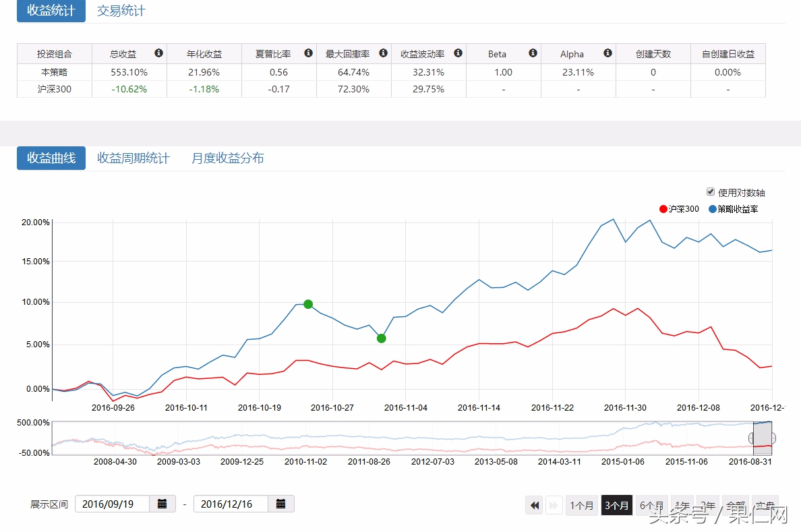Click 沪深300 row label in table
Screen dimensions: 801x532
[x=55, y=89]
